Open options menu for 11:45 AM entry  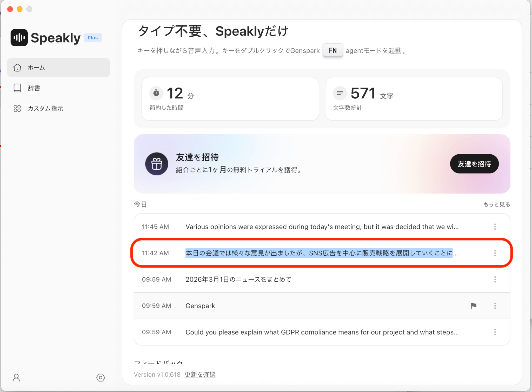[x=495, y=227]
